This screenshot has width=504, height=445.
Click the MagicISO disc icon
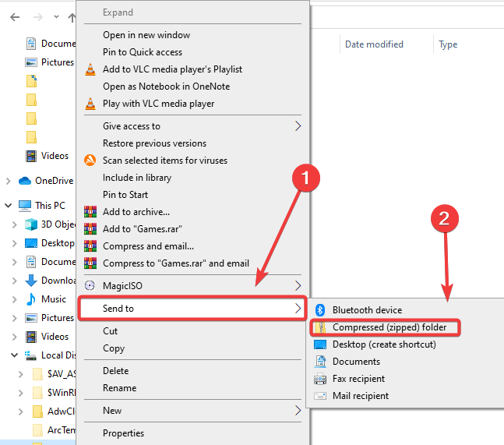click(x=90, y=285)
